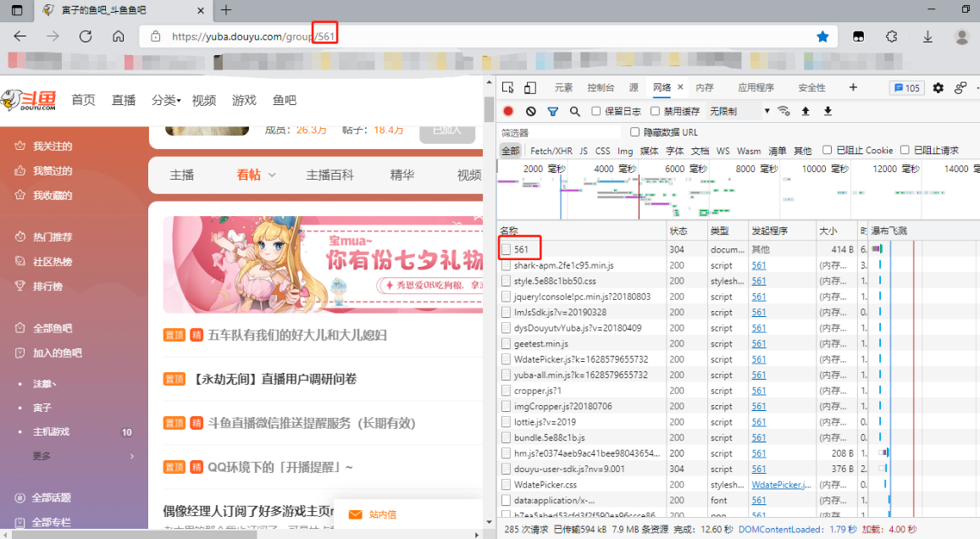The width and height of the screenshot is (980, 539).
Task: Clear the network log
Action: (x=530, y=111)
